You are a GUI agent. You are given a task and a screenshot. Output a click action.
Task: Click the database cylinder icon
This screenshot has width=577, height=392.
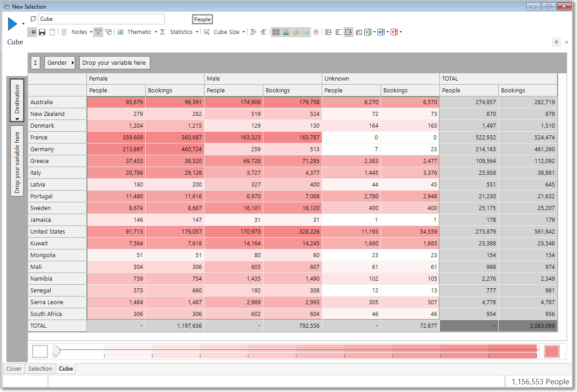click(52, 32)
